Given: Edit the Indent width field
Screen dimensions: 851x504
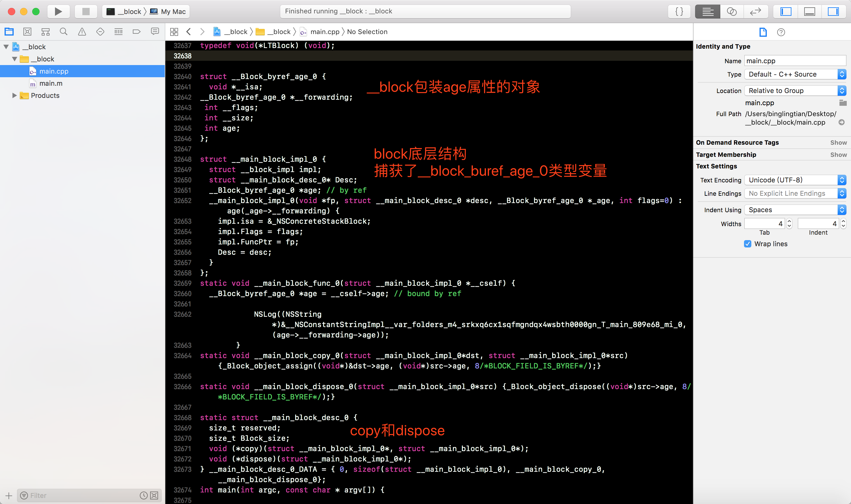Looking at the screenshot, I should pos(818,224).
